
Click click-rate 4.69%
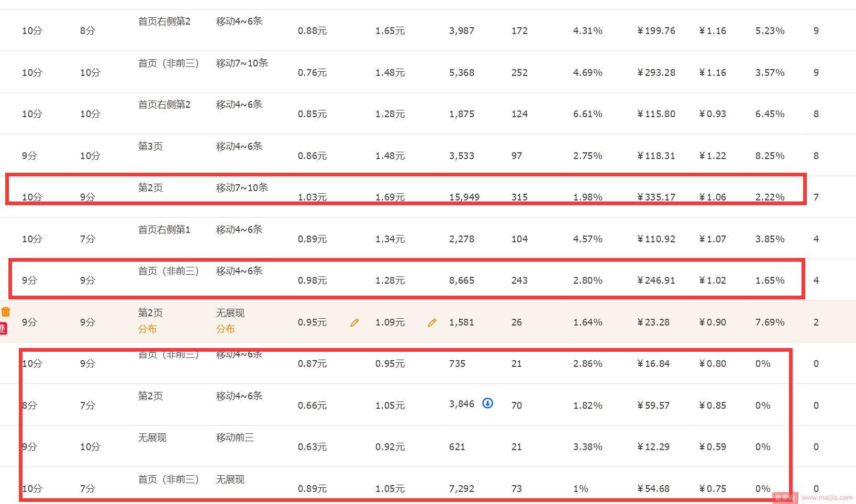click(x=587, y=72)
